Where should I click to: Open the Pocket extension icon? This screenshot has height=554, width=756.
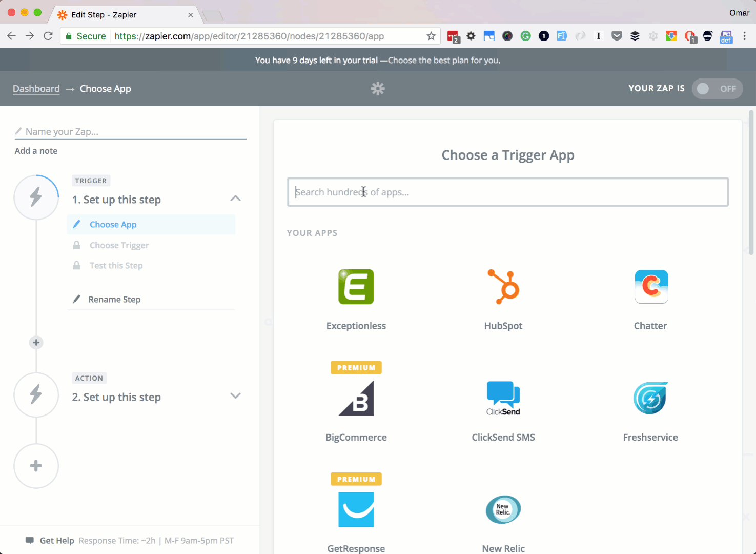pyautogui.click(x=617, y=36)
